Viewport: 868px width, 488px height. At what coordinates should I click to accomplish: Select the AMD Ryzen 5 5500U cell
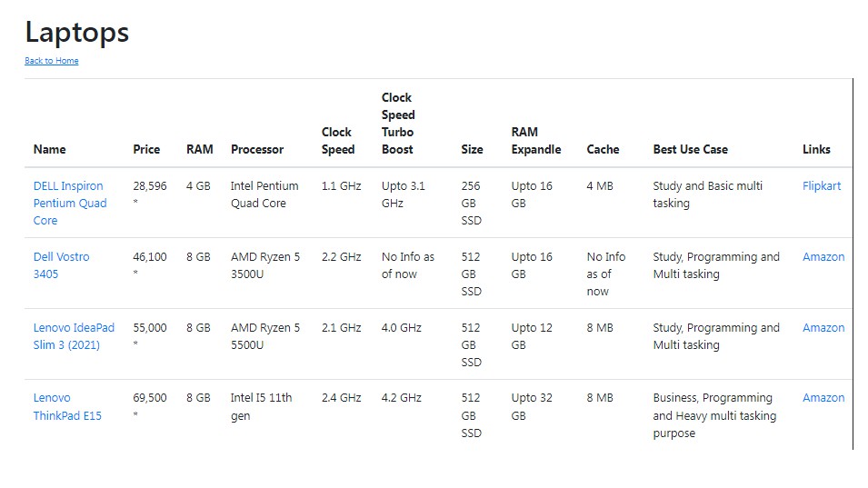click(x=265, y=336)
